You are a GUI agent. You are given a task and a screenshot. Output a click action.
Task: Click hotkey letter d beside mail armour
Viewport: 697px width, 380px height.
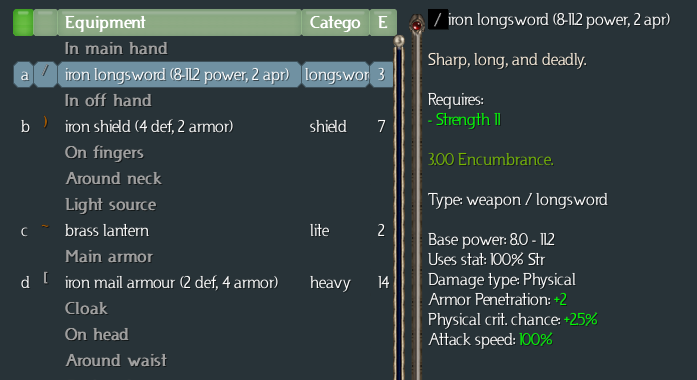25,283
